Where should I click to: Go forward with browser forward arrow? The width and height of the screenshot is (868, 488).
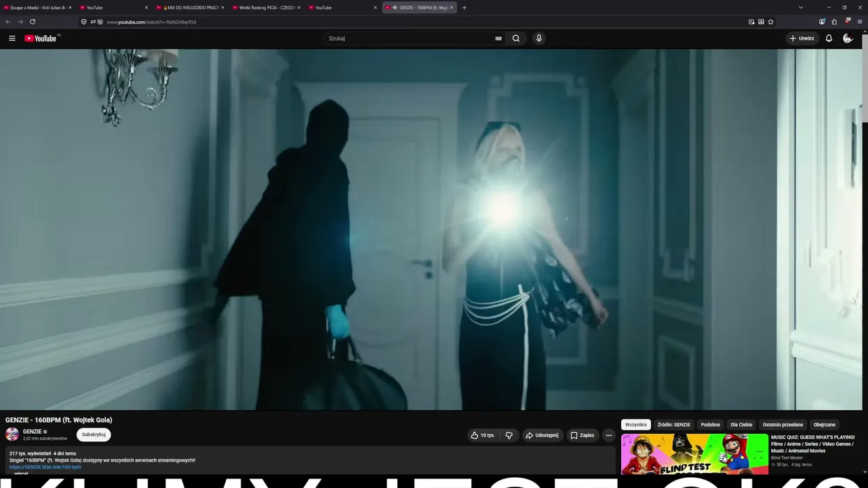(x=20, y=22)
